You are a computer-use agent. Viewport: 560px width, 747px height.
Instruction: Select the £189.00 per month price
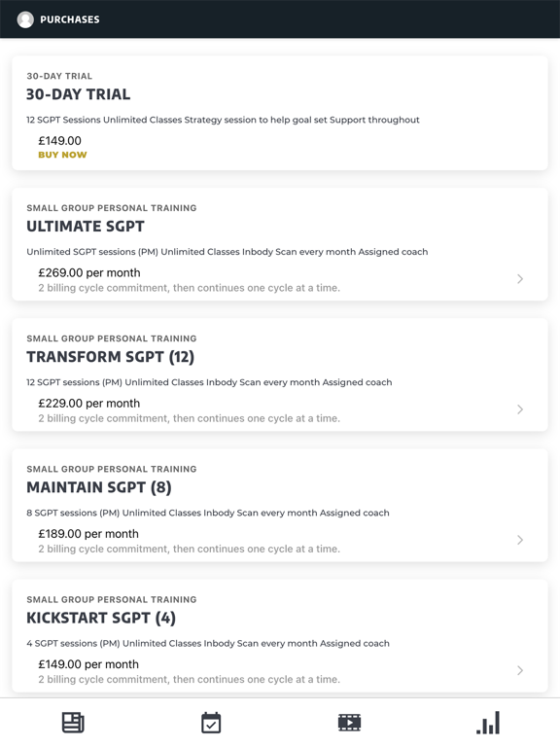[88, 534]
